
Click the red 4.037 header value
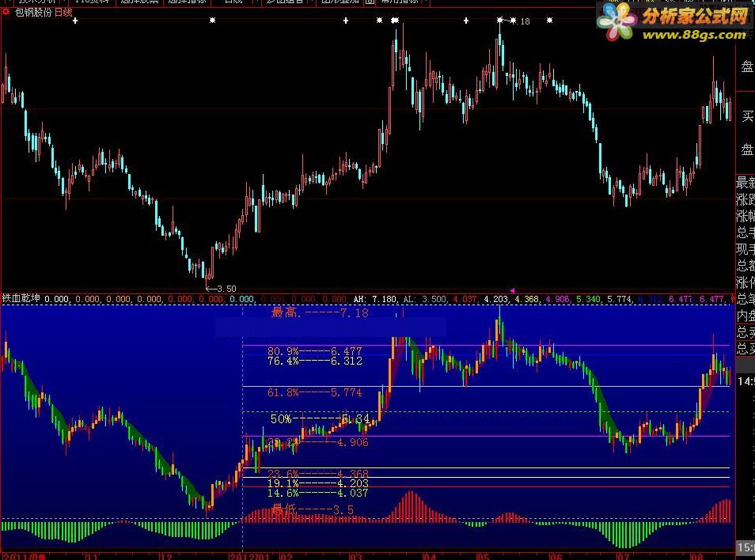[465, 299]
